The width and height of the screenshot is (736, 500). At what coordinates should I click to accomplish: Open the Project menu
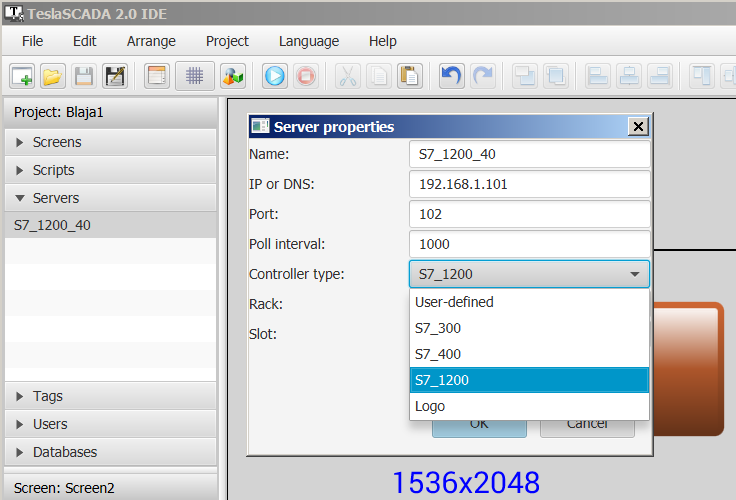(227, 41)
